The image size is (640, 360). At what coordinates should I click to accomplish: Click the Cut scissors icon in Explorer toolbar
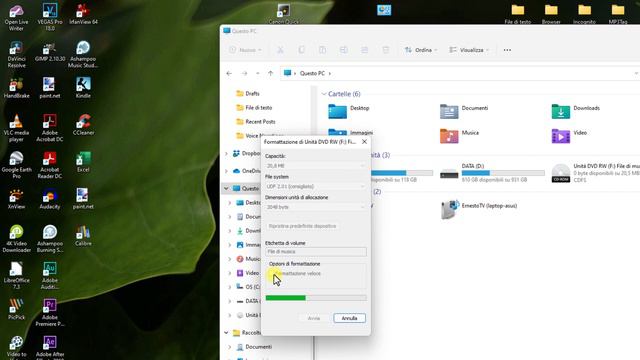[280, 50]
